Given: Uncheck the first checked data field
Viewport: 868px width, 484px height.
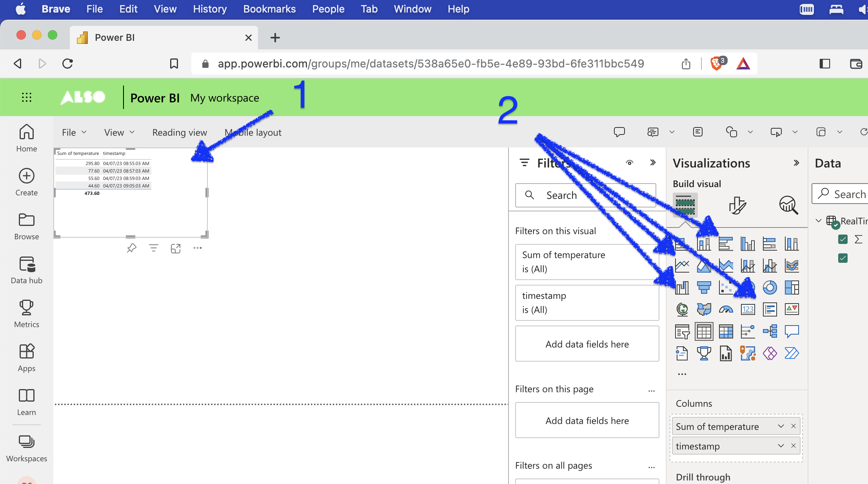Looking at the screenshot, I should (x=843, y=239).
